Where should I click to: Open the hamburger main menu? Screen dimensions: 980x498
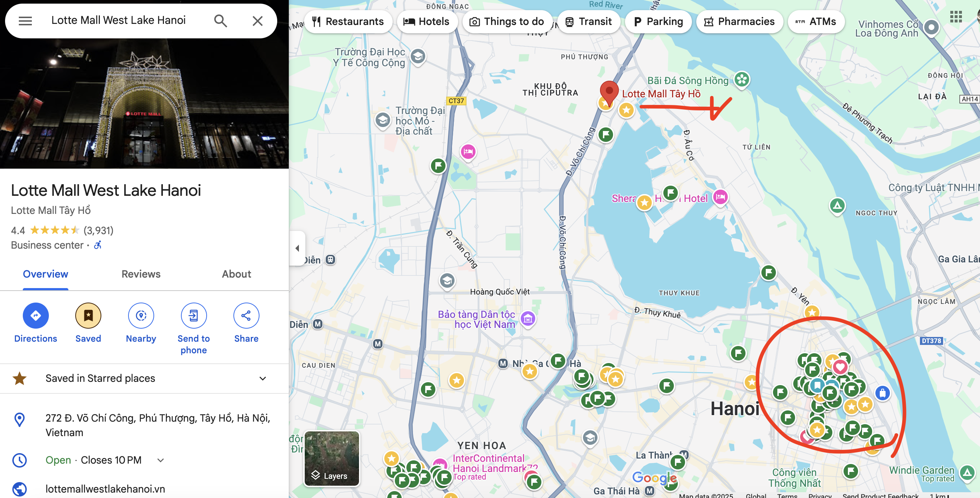(x=25, y=21)
